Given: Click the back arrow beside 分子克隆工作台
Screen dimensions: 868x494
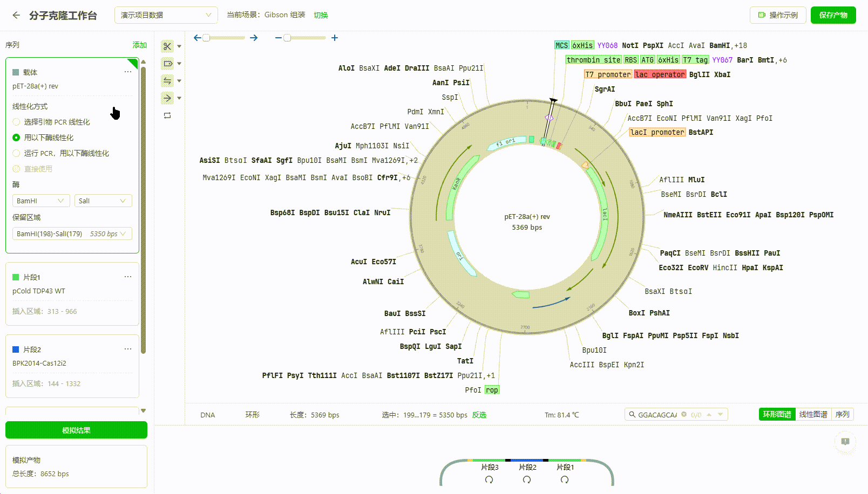Looking at the screenshot, I should point(16,15).
